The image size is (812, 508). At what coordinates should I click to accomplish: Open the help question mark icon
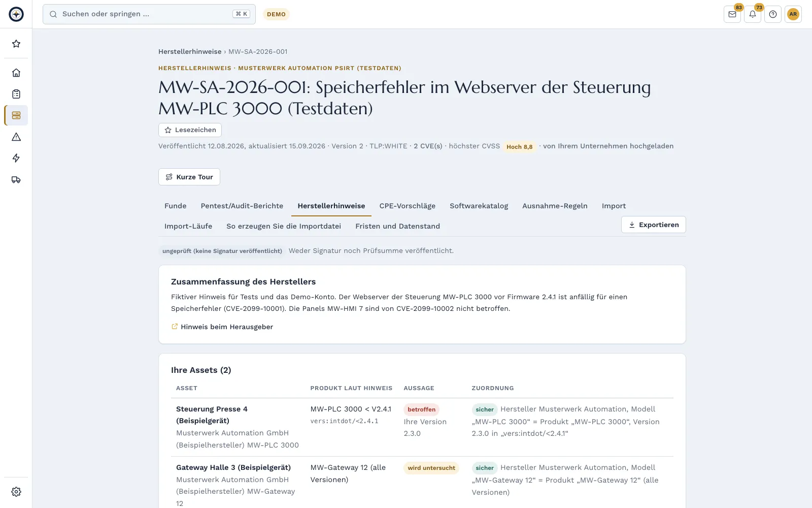click(773, 14)
